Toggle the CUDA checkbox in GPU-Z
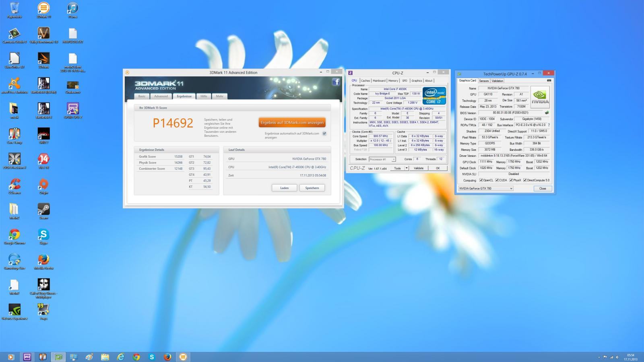644x362 pixels. [x=497, y=180]
